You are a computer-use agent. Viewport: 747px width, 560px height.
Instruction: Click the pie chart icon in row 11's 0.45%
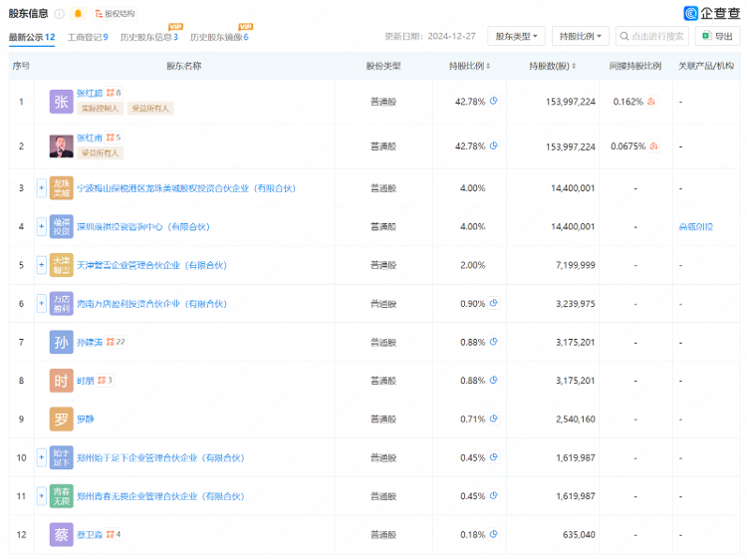[x=494, y=496]
